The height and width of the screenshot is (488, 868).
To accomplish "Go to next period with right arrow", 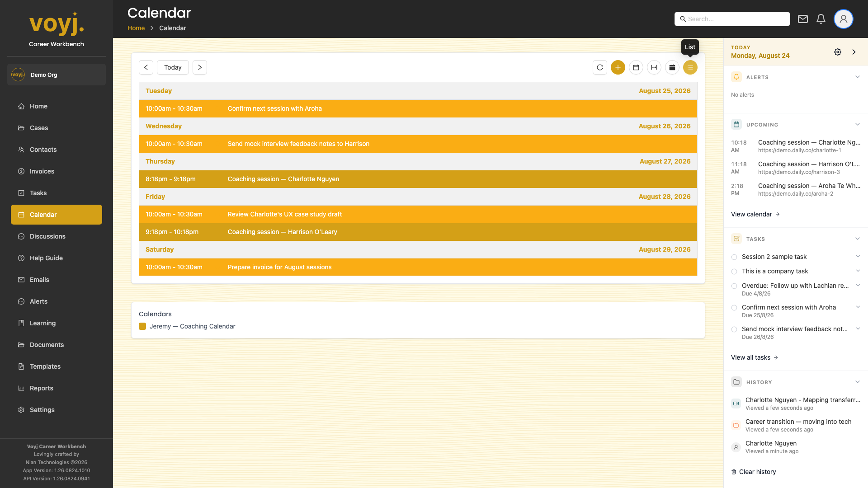I will click(200, 67).
